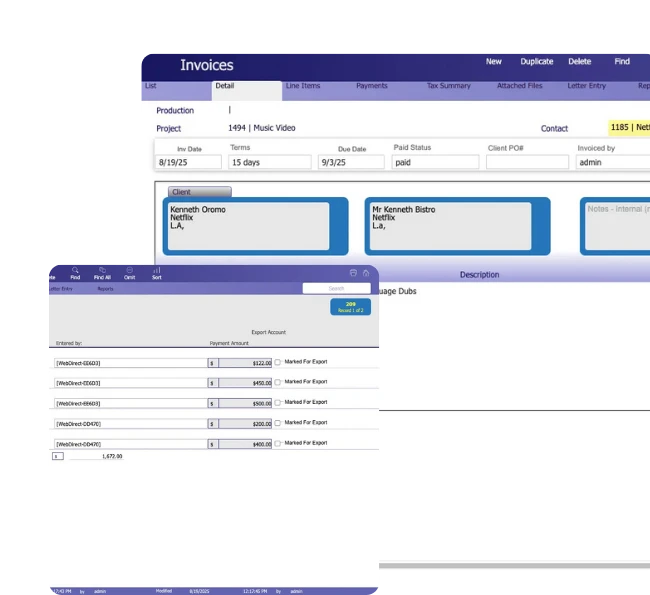Click New in the Invoices header

(x=494, y=61)
